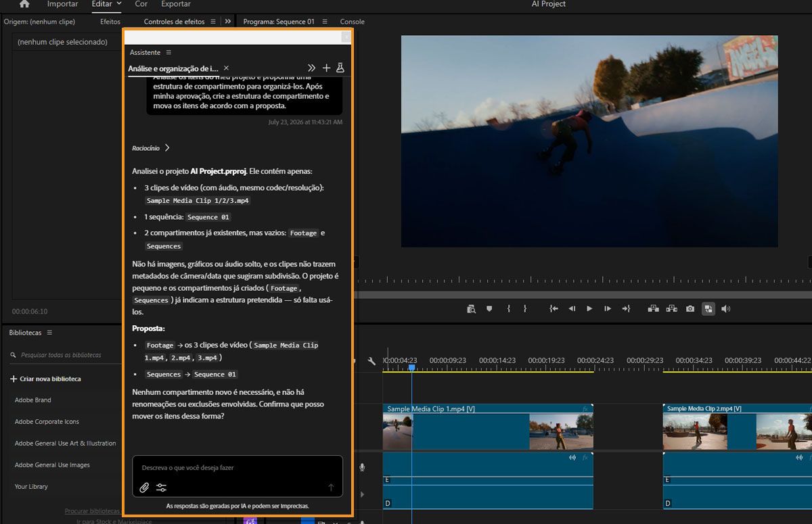Click the Export Frame camera icon
Image resolution: width=812 pixels, height=524 pixels.
[690, 308]
